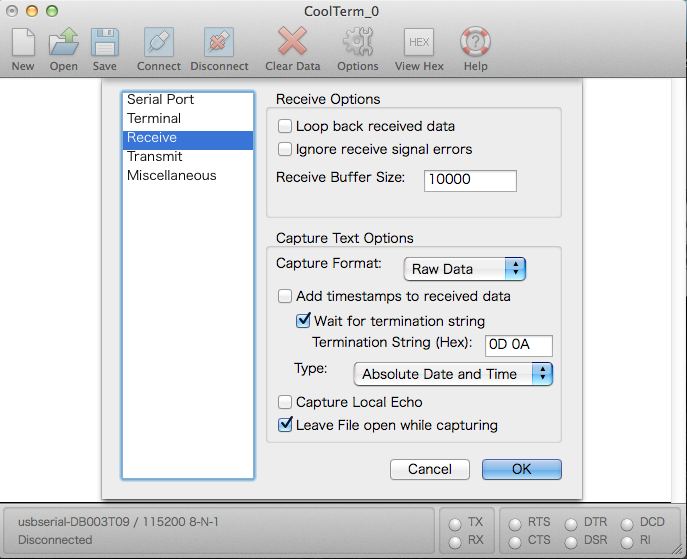Toggle the View Hex icon

pyautogui.click(x=419, y=43)
